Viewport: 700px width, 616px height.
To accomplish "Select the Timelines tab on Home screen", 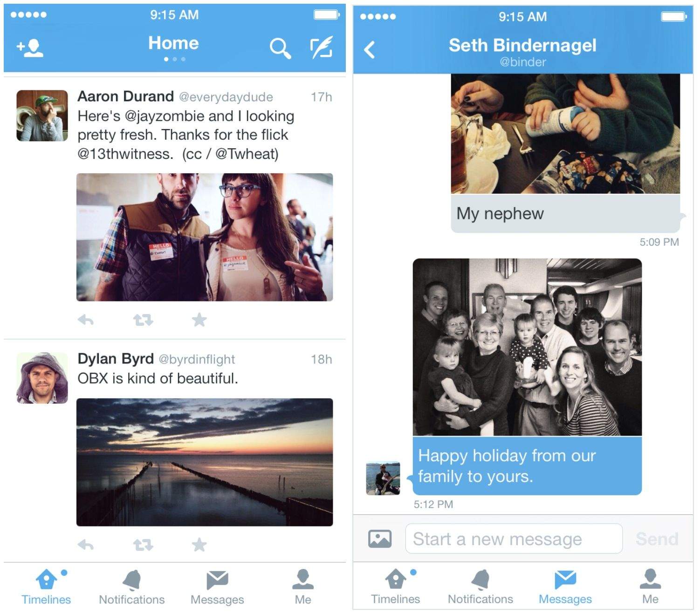I will pyautogui.click(x=46, y=587).
